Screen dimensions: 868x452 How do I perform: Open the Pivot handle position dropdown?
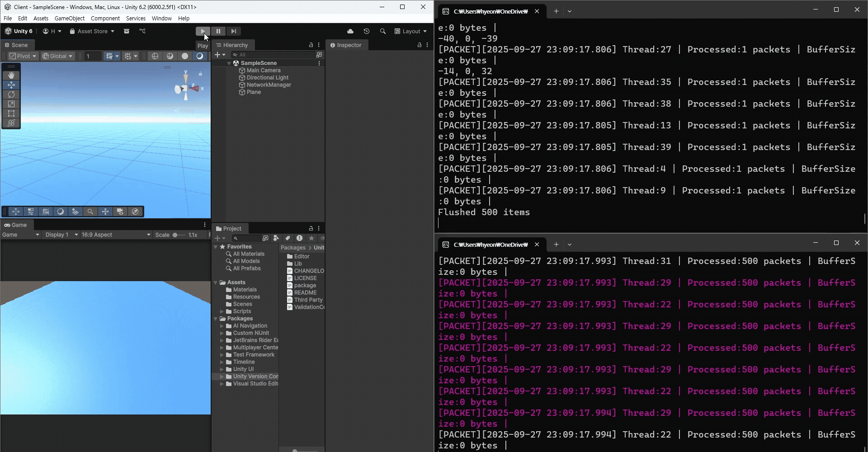pyautogui.click(x=23, y=56)
